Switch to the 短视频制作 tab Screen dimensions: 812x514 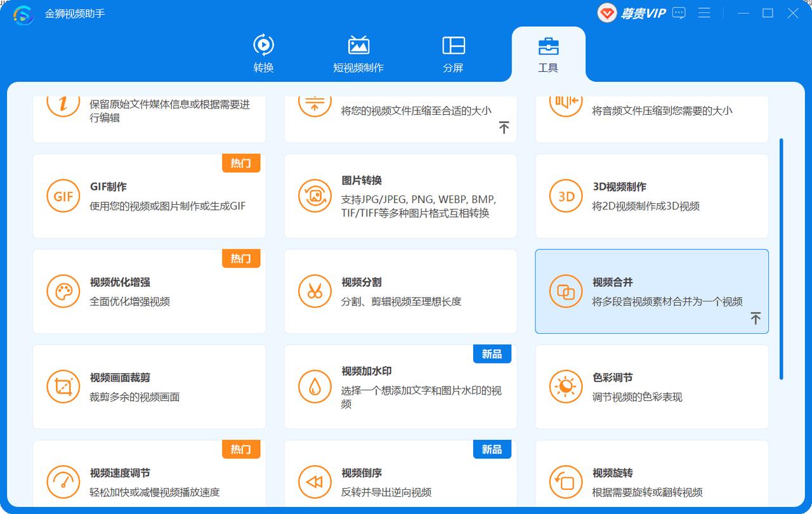click(358, 53)
